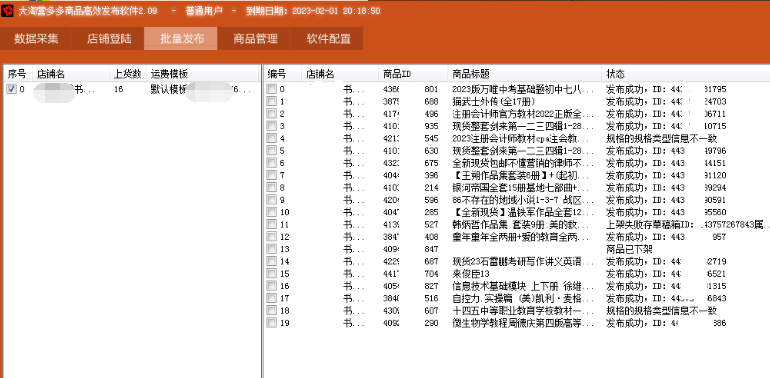Select checkbox of row 2 注册会计师官方教材
The height and width of the screenshot is (378, 770).
(x=272, y=114)
